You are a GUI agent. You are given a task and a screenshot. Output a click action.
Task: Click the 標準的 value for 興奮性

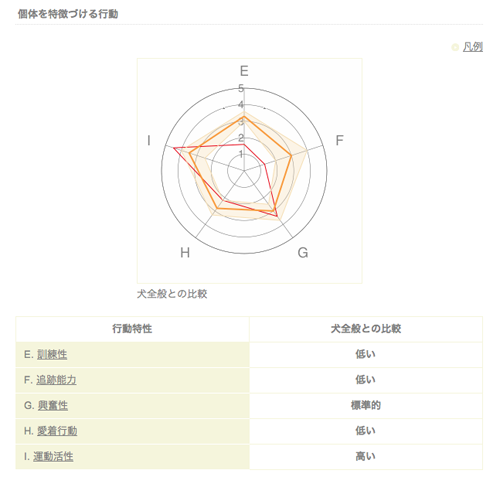366,406
